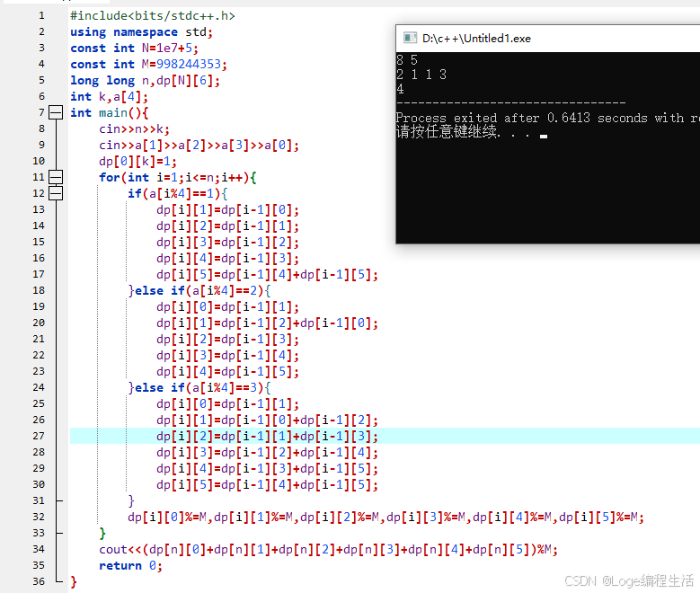Click the 'if(a[i%4]==1){' condition
The width and height of the screenshot is (700, 593).
(x=178, y=193)
